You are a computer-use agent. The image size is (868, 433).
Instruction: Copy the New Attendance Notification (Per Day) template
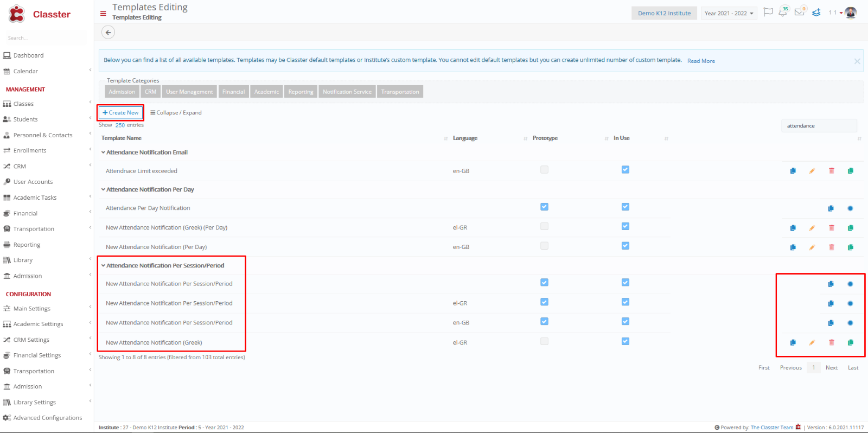pyautogui.click(x=793, y=247)
